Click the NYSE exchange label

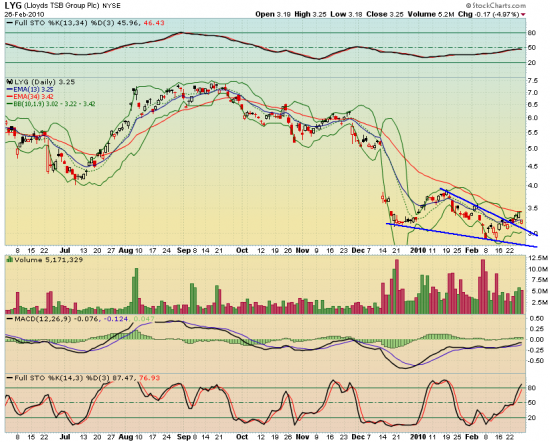(x=112, y=6)
